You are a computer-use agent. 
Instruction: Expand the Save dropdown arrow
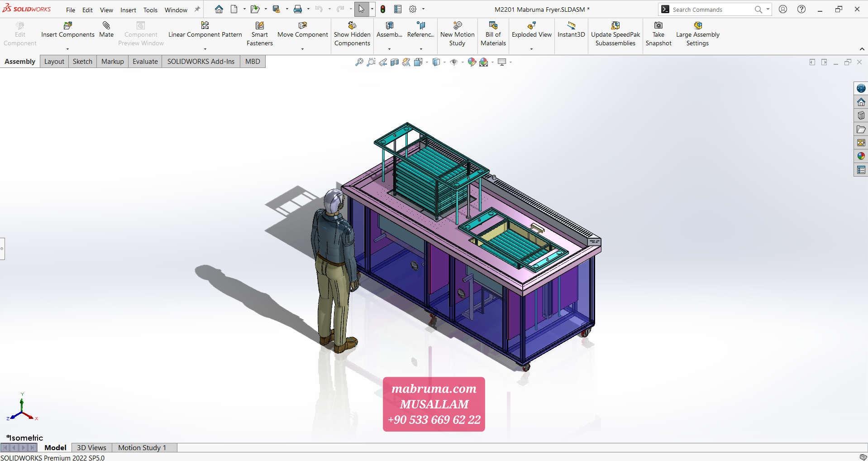coord(287,9)
